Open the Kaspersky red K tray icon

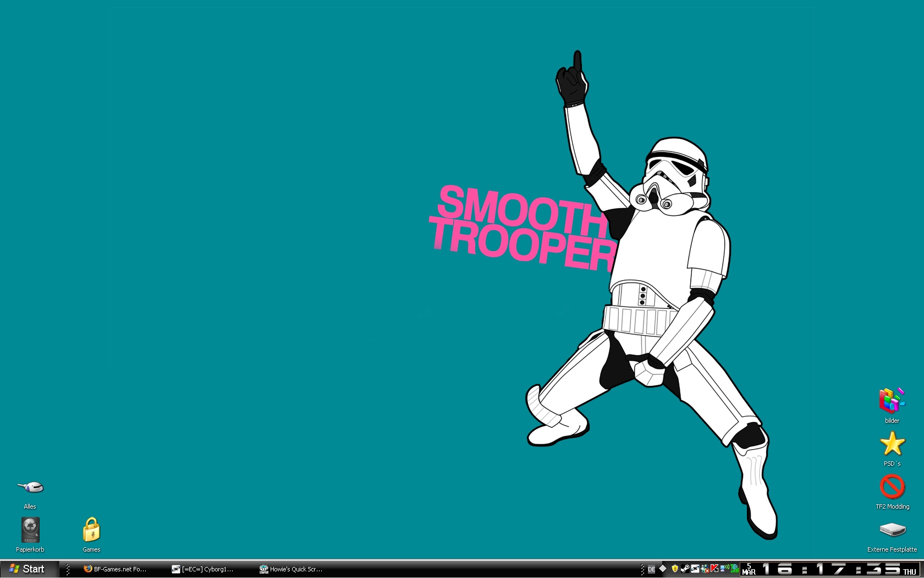point(714,569)
